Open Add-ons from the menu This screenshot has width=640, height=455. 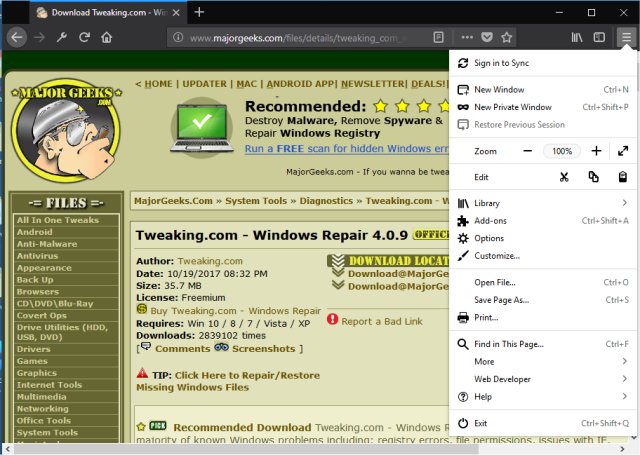click(x=543, y=221)
